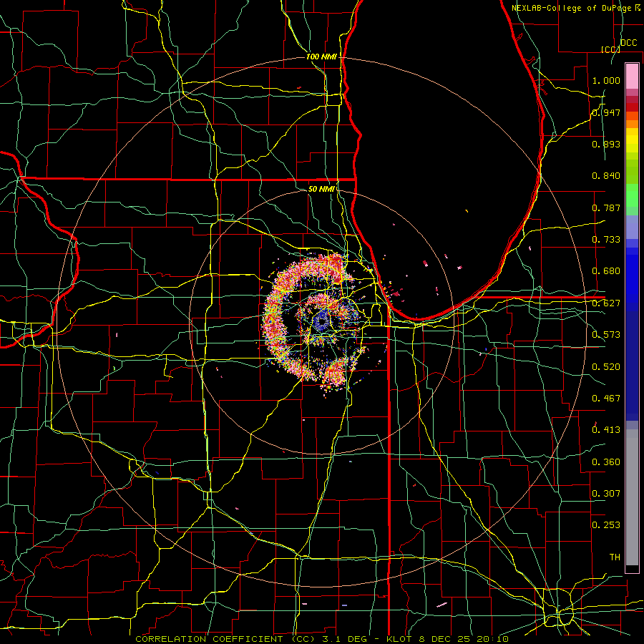Click the 100 NMI range ring label
The height and width of the screenshot is (644, 644).
[321, 57]
